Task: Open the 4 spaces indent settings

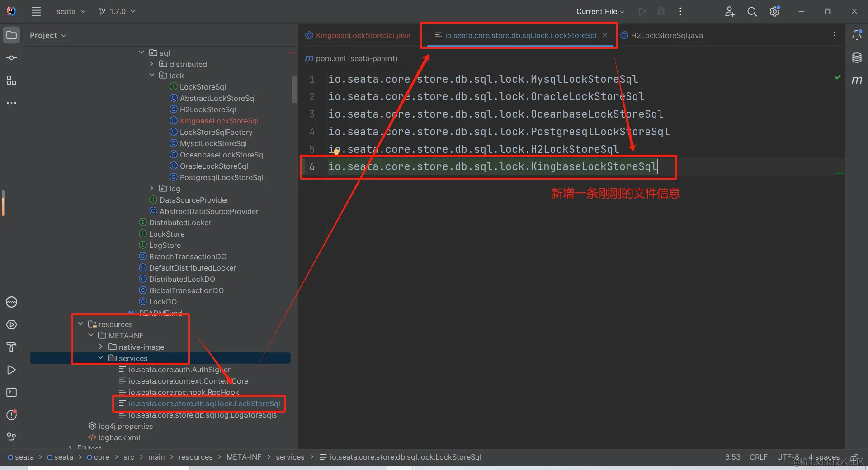Action: point(824,457)
